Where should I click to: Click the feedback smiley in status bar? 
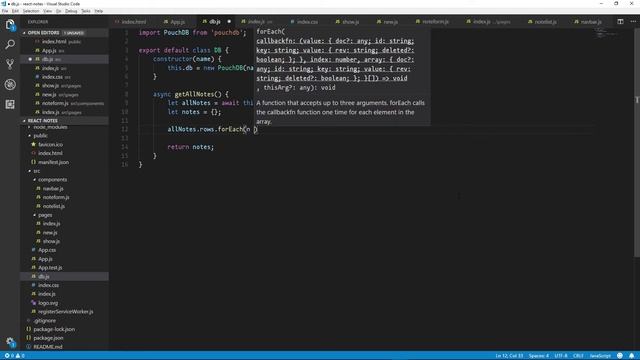pos(620,356)
